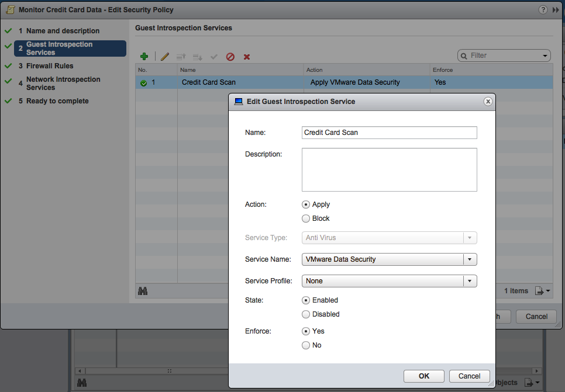Click the Enforce column header
Viewport: 565px width, 392px height.
491,70
